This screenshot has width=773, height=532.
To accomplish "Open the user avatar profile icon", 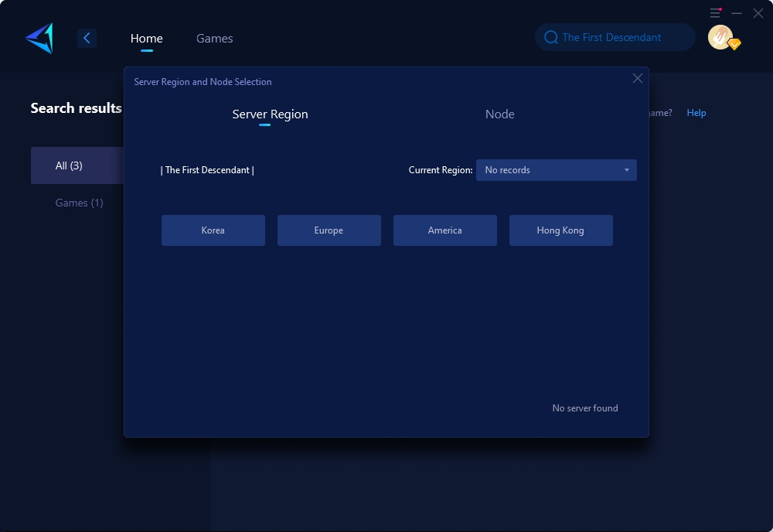I will pos(720,37).
